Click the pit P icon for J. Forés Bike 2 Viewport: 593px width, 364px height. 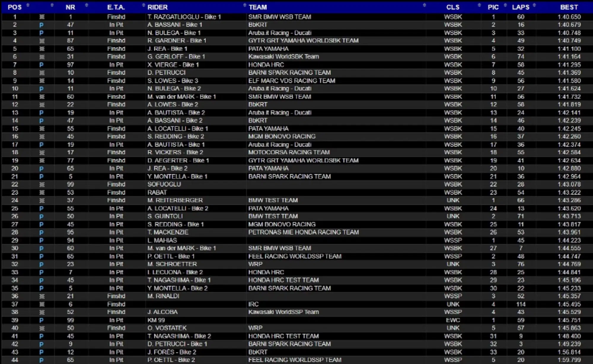41,352
